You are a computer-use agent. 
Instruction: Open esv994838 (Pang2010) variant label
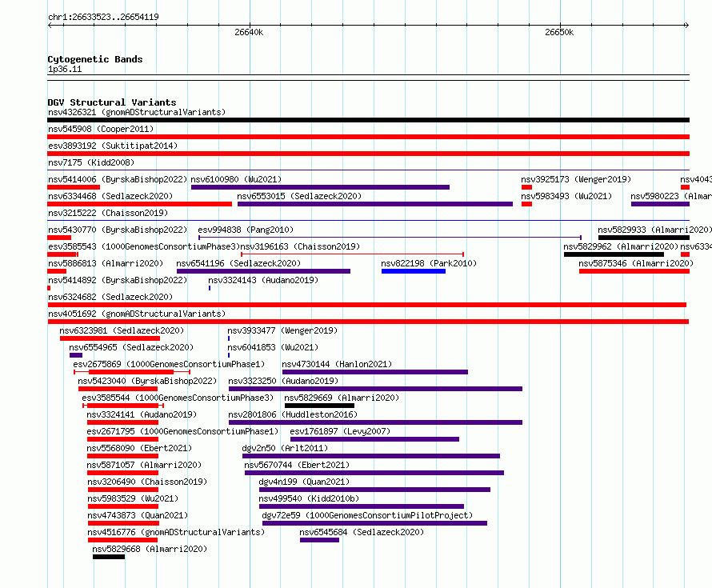[246, 230]
